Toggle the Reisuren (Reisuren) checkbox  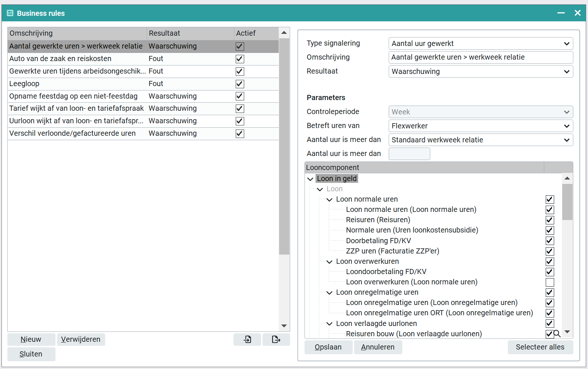click(x=550, y=220)
